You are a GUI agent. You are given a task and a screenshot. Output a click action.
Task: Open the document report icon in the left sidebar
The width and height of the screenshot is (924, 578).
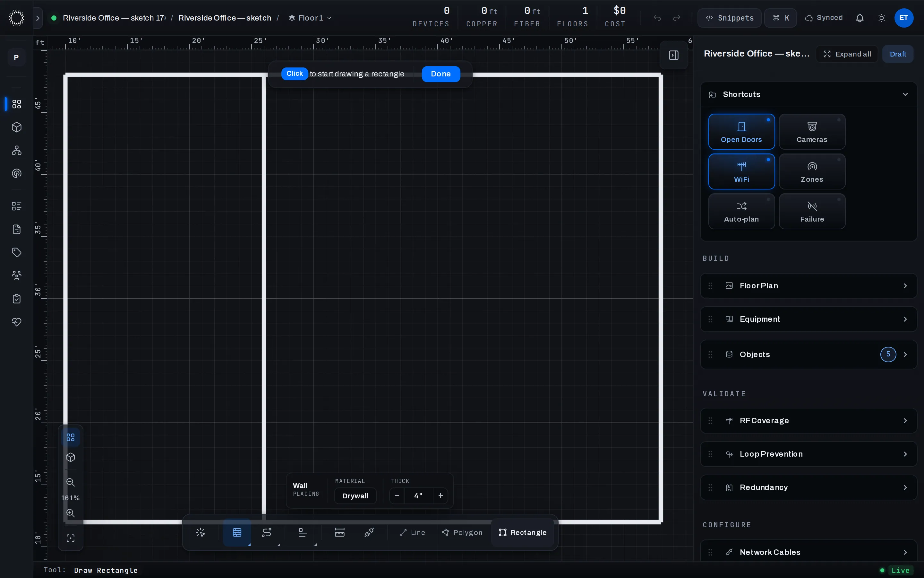[16, 229]
